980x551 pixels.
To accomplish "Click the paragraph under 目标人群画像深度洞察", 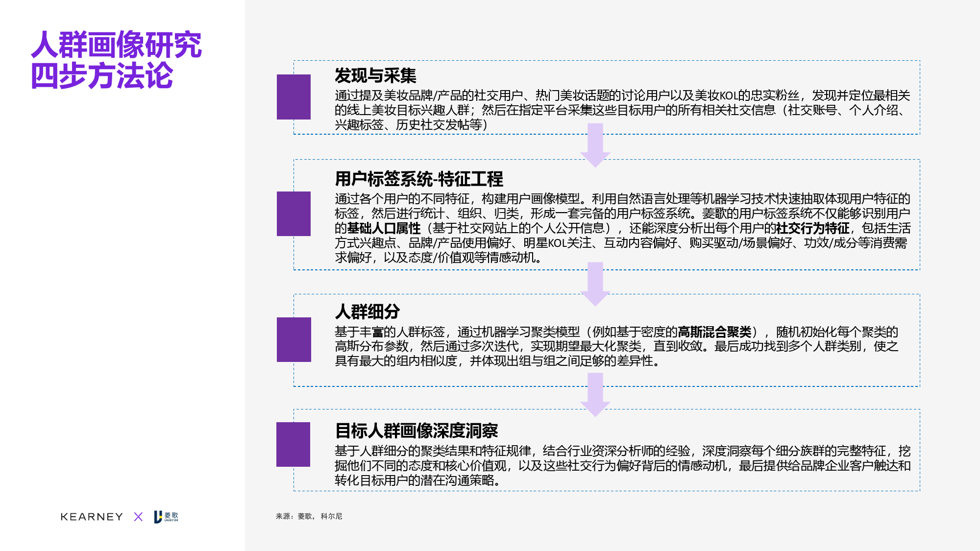I will tap(622, 465).
